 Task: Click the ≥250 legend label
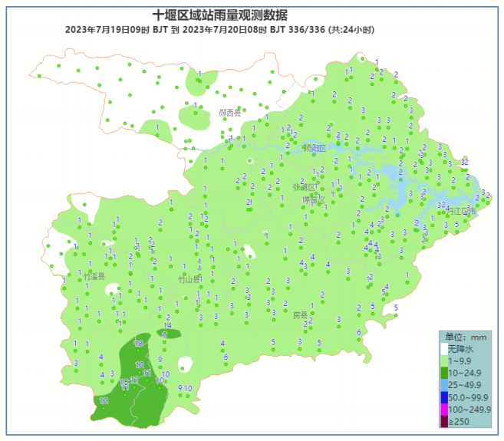click(x=459, y=422)
